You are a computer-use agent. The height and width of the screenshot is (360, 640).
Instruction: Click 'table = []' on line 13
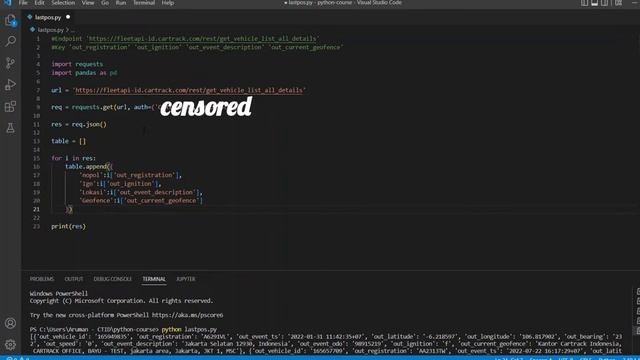69,141
